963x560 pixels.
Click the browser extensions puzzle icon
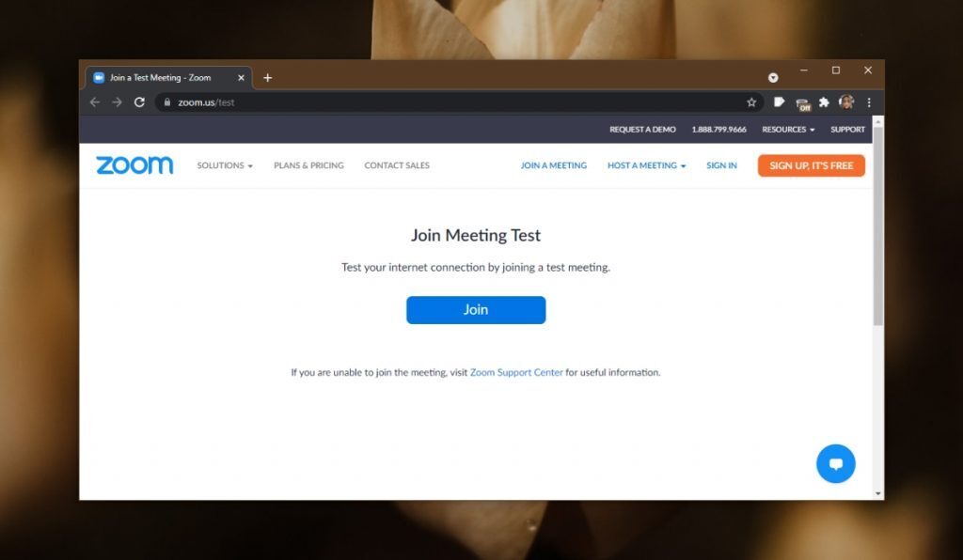pos(825,101)
